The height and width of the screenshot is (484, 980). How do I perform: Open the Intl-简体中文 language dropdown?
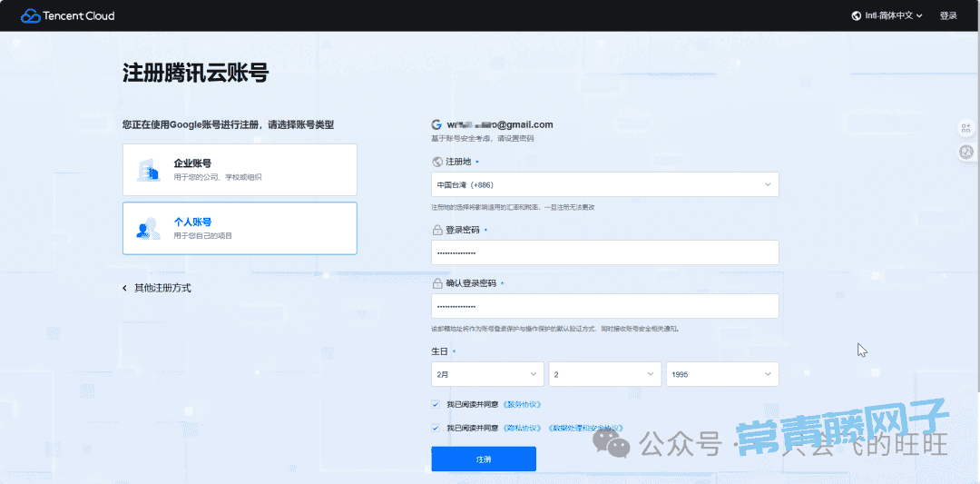887,15
